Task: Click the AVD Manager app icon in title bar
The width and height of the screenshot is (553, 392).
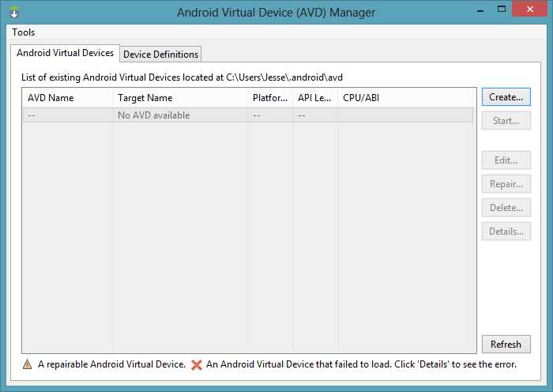Action: 14,12
